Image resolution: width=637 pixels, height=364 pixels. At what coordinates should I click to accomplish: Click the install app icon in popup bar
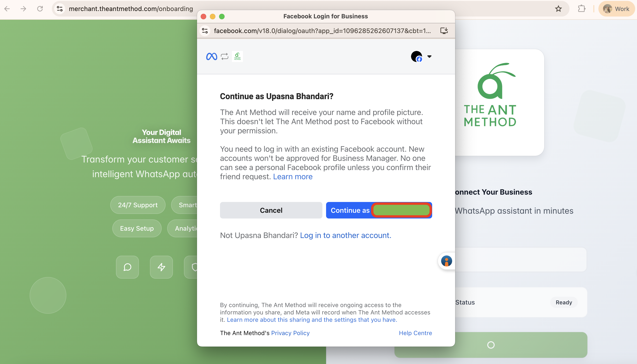pyautogui.click(x=444, y=31)
